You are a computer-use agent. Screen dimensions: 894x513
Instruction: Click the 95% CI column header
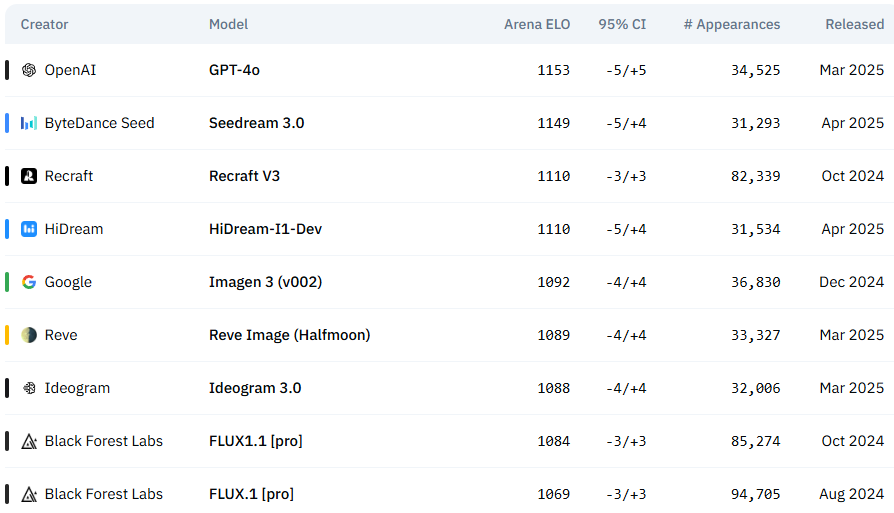coord(622,25)
